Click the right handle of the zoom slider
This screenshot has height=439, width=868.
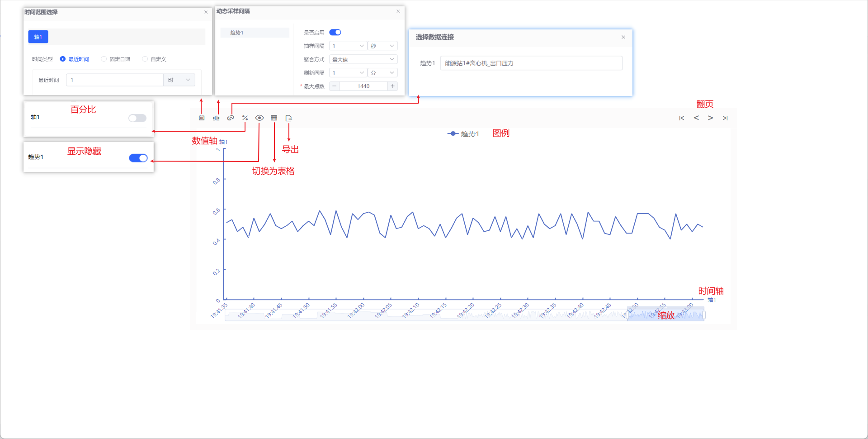point(704,315)
